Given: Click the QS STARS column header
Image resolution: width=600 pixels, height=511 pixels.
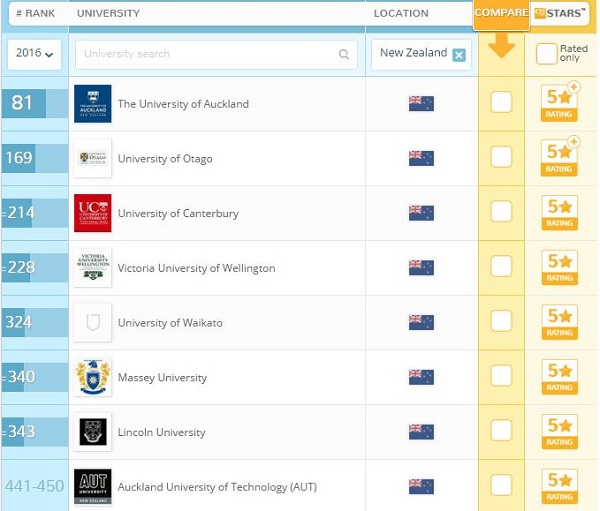Looking at the screenshot, I should point(560,13).
